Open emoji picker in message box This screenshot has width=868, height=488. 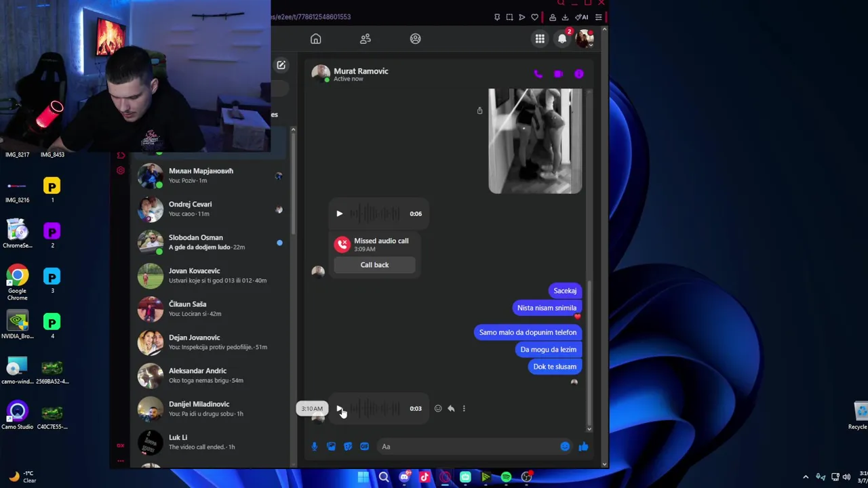point(565,447)
